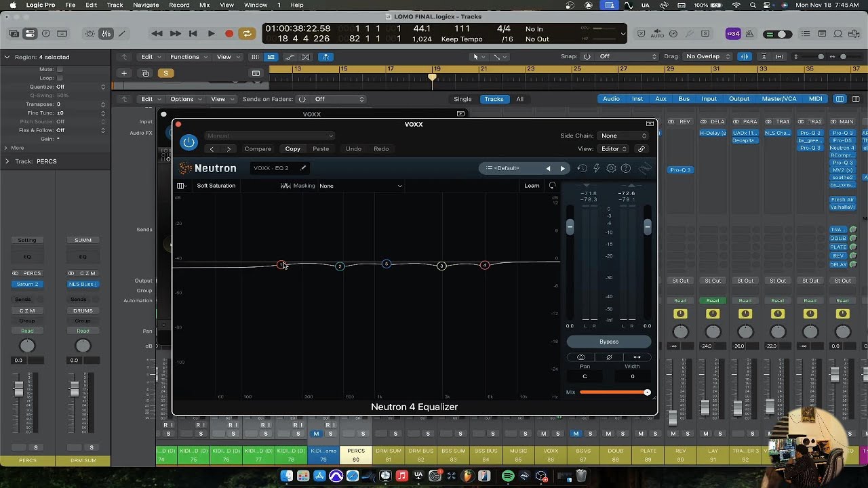
Task: Click the Undo button in plugin header
Action: 353,149
